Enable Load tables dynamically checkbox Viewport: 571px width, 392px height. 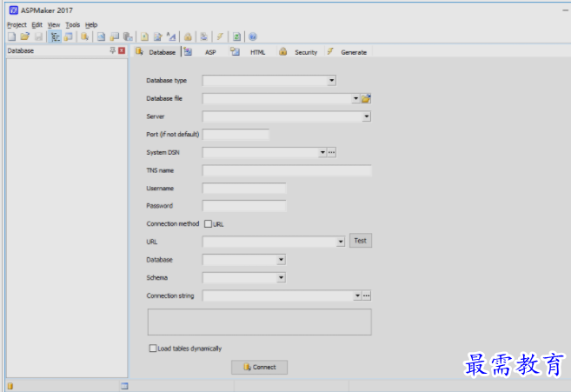click(153, 349)
